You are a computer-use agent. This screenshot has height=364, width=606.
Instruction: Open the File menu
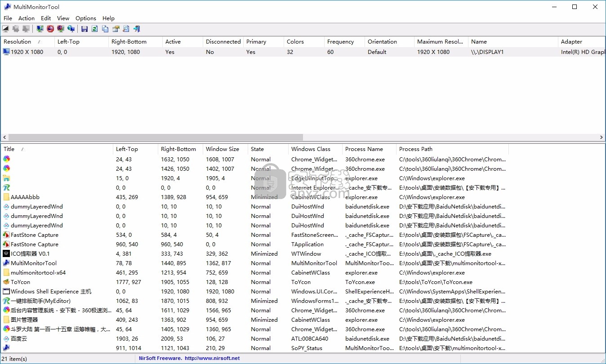coord(8,18)
